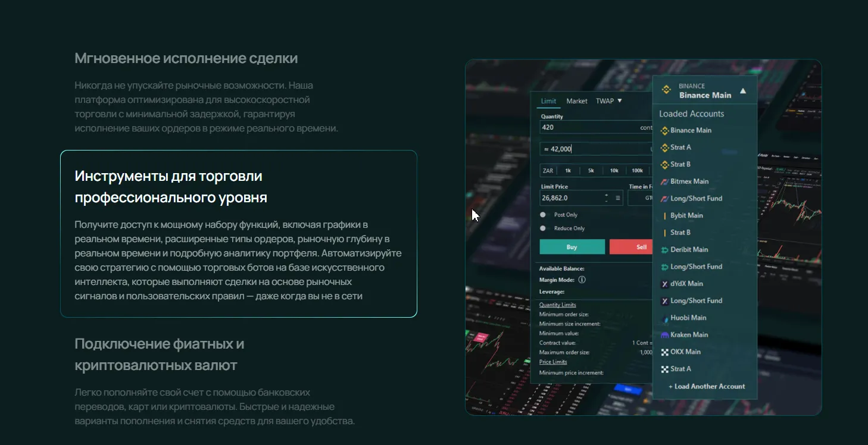Click the Bitmex icon beside Bitmex Main
Viewport: 868px width, 445px height.
click(x=665, y=181)
